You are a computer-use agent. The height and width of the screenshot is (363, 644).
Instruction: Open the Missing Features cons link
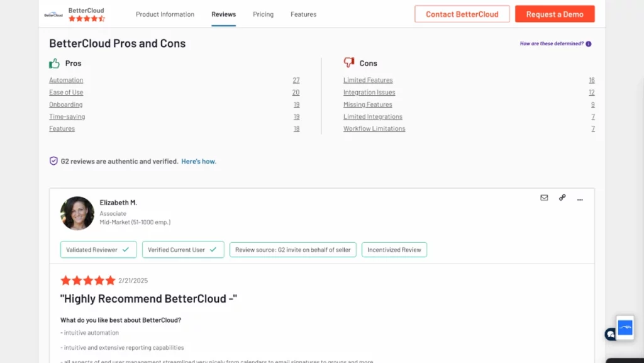367,104
